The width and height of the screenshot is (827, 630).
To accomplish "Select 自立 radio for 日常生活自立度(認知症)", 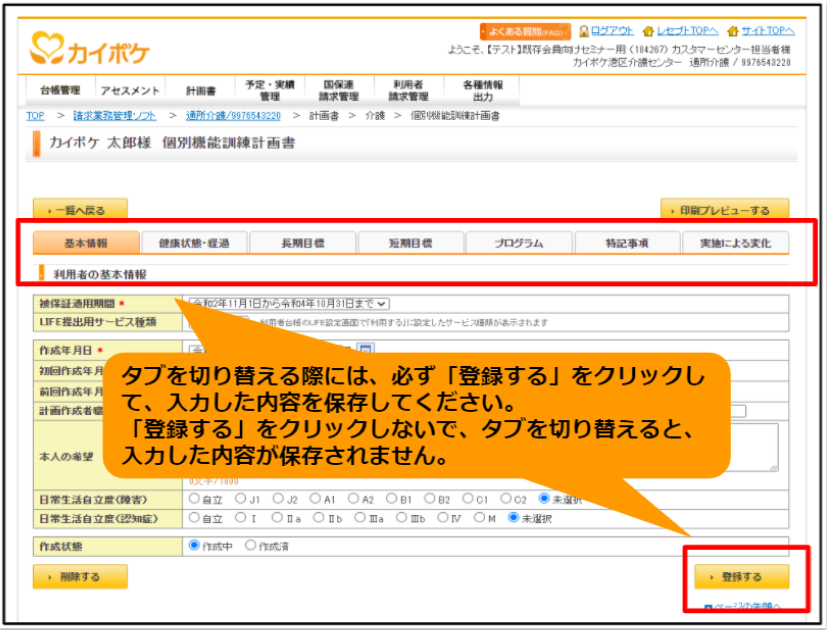I will click(194, 518).
